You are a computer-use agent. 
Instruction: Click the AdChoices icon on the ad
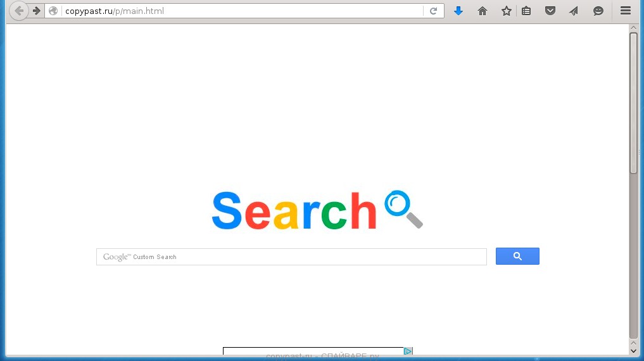pyautogui.click(x=408, y=351)
